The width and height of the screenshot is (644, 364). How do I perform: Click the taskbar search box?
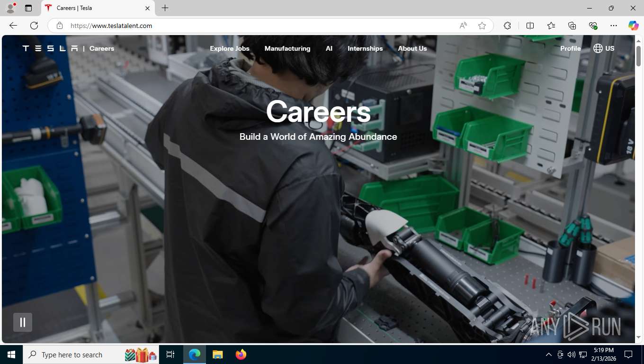point(92,355)
